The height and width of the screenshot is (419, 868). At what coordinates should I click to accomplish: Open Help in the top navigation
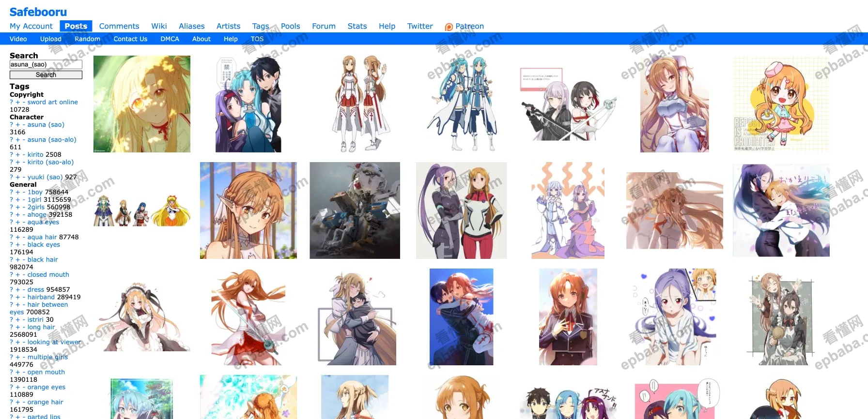[x=387, y=26]
